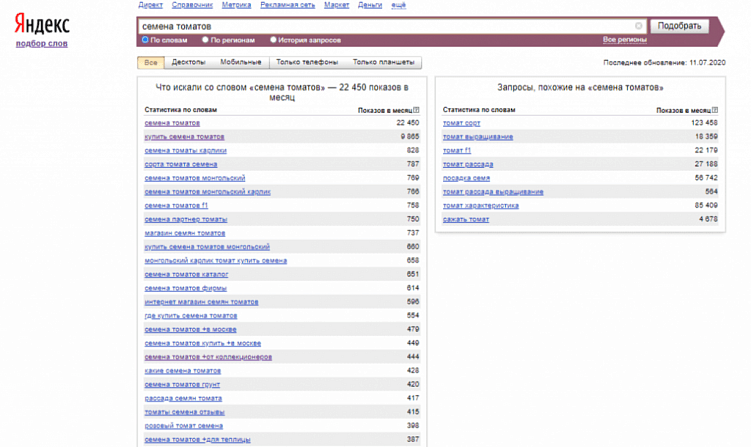Switch to the Только телефоны tab
The height and width of the screenshot is (447, 751).
pos(307,62)
